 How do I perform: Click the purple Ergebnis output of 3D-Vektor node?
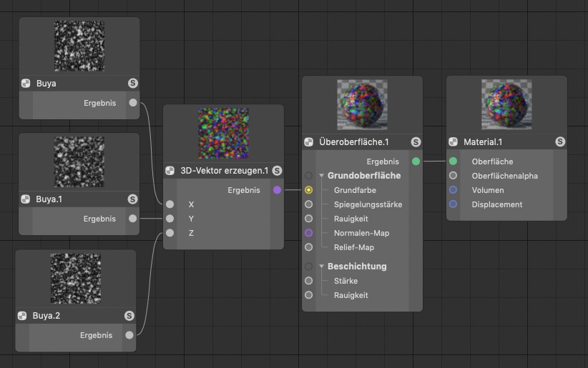(277, 190)
